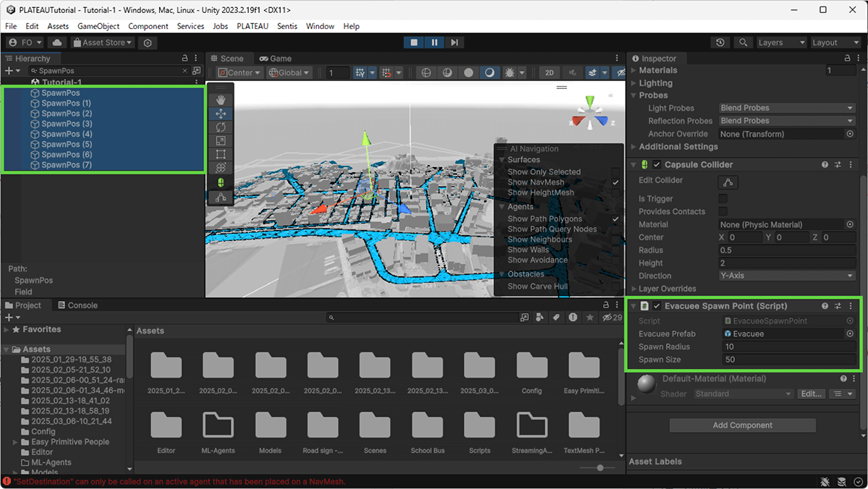Select the Rotate tool
This screenshot has width=868, height=489.
(221, 127)
